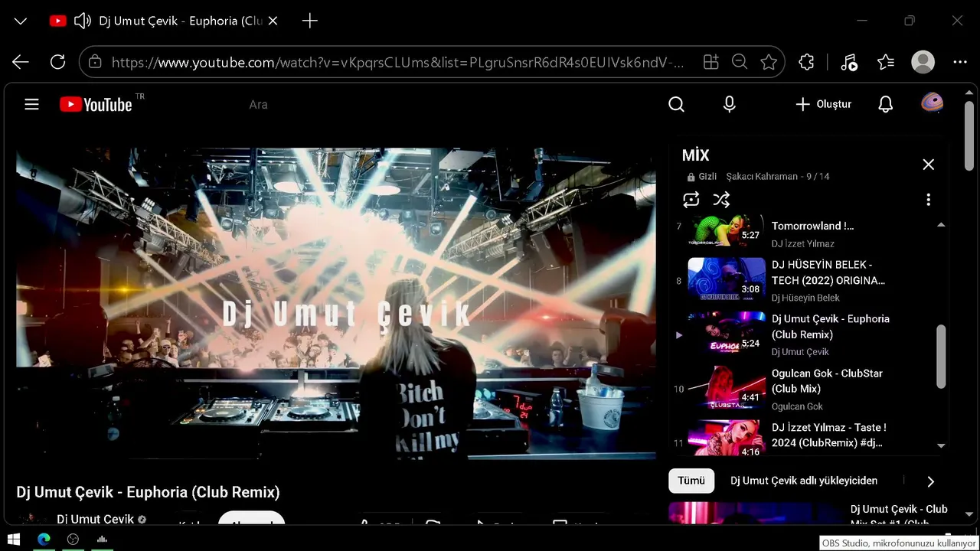Open Microsoft Edge from the taskbar

44,540
